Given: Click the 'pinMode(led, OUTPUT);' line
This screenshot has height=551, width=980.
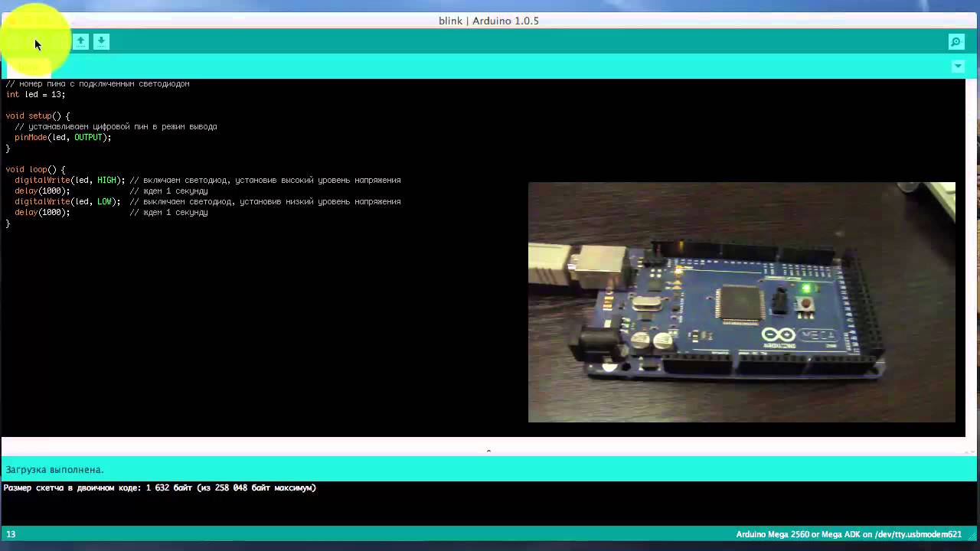Looking at the screenshot, I should (x=63, y=138).
